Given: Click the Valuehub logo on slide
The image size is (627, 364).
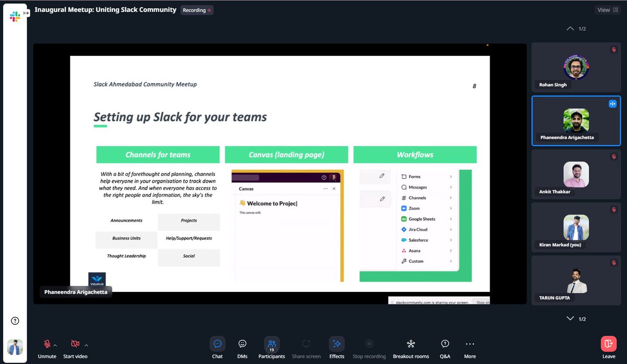Looking at the screenshot, I should 97,279.
